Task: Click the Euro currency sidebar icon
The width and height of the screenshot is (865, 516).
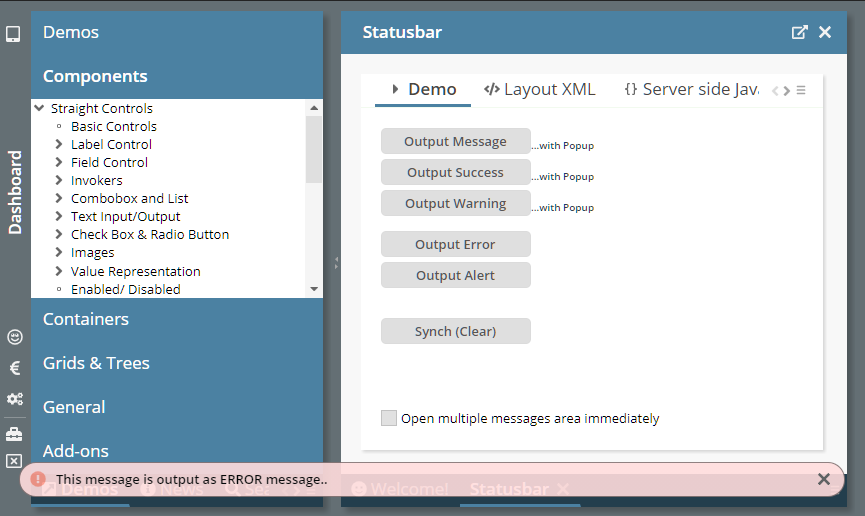Action: tap(14, 368)
